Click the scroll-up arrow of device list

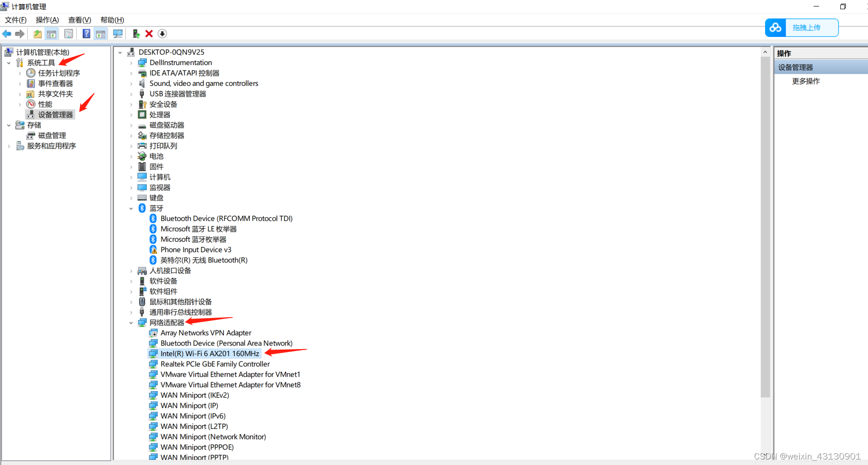coord(765,52)
